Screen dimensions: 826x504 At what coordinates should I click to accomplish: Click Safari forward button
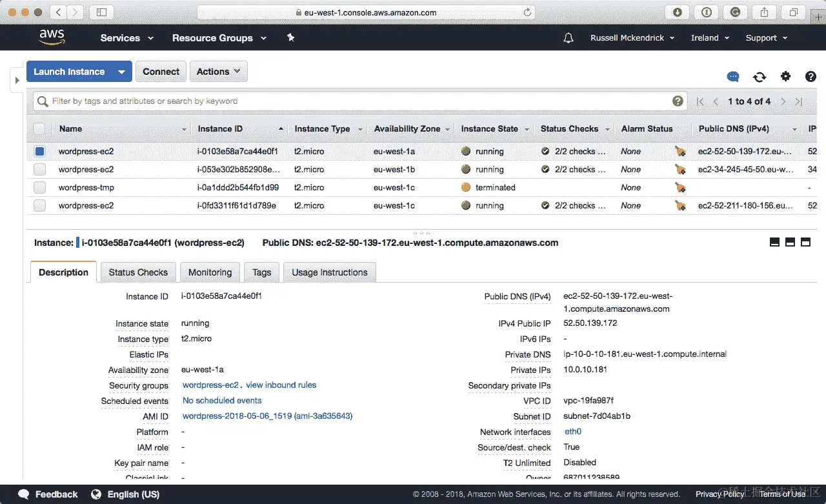pyautogui.click(x=76, y=12)
